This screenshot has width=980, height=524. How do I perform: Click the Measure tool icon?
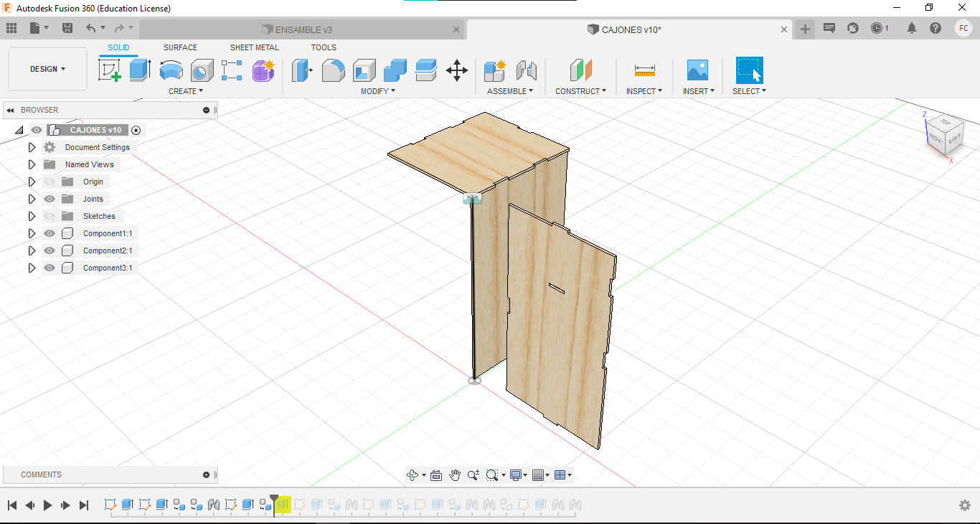(x=644, y=70)
